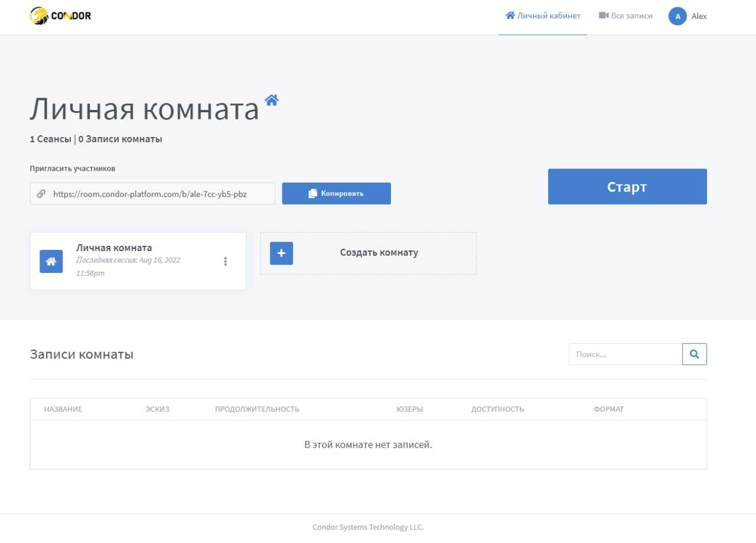756x543 pixels.
Task: Click the ФОРМАТ column header
Action: [x=609, y=409]
